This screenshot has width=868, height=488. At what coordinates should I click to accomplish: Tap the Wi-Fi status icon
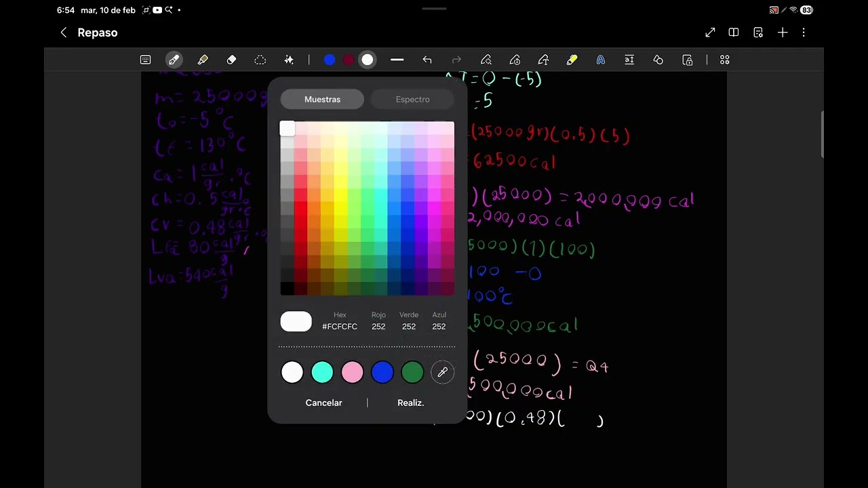coord(793,10)
